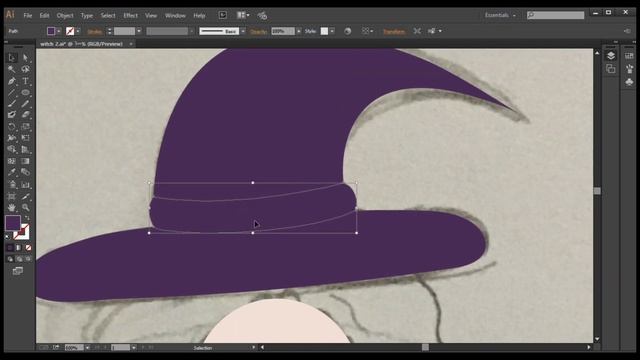Open the Arrange Documents dropdown

243,15
